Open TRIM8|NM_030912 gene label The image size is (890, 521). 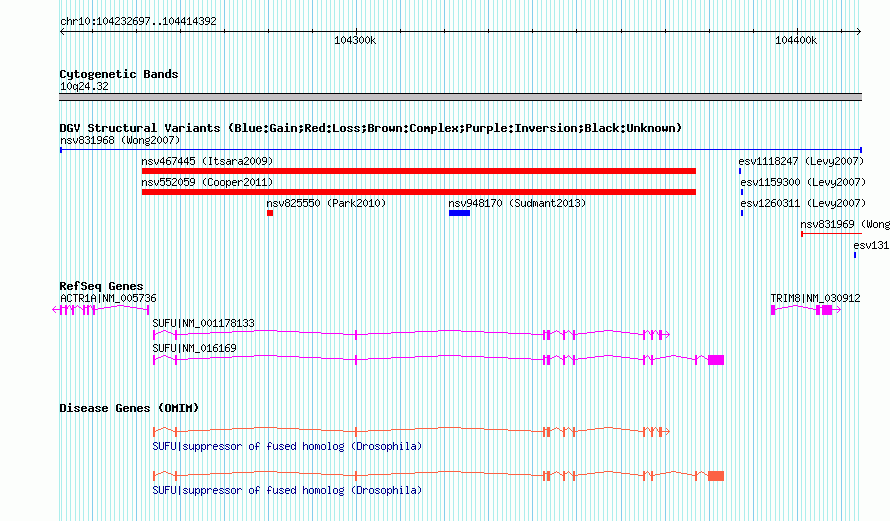tap(815, 298)
